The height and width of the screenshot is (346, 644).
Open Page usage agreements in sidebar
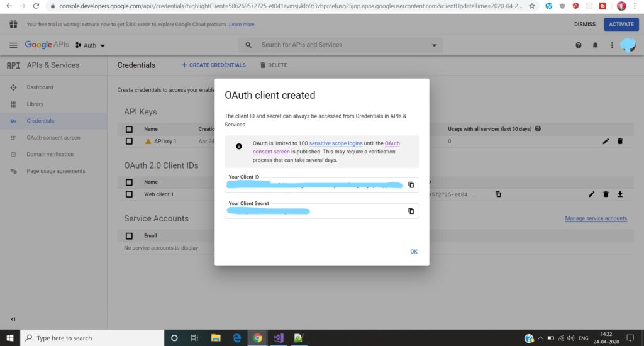[x=56, y=171]
